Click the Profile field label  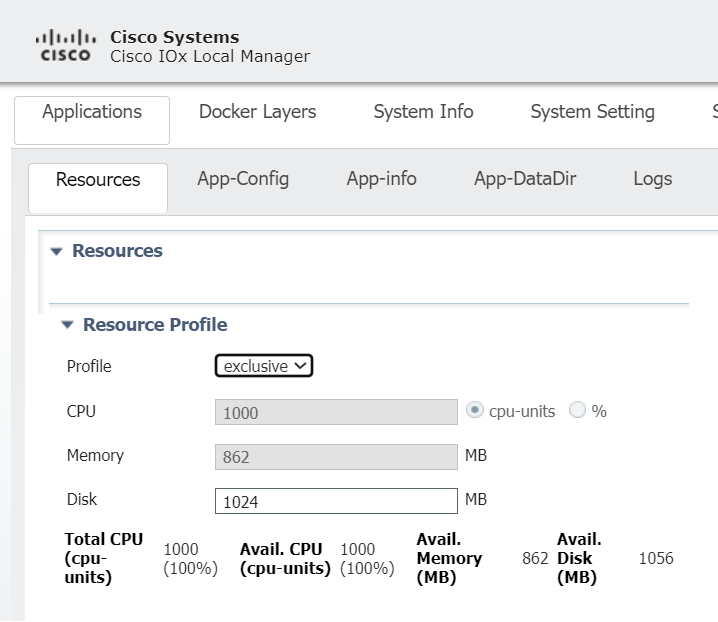pyautogui.click(x=89, y=366)
